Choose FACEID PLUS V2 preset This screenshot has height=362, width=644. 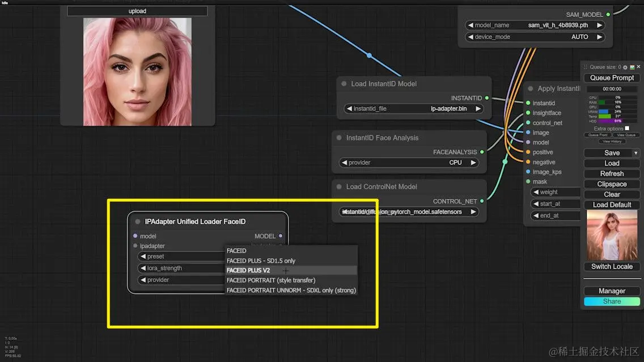point(291,270)
